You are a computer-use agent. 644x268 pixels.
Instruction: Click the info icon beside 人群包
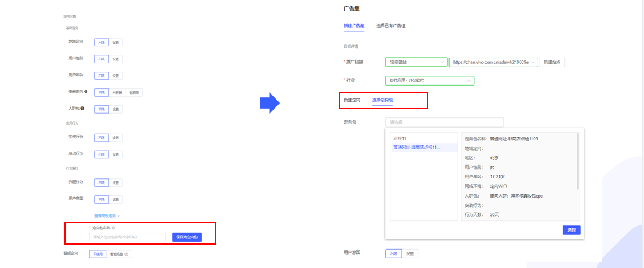(82, 109)
